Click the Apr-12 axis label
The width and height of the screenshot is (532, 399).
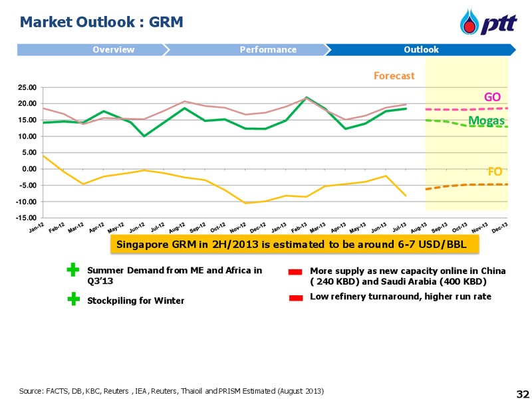(x=96, y=227)
